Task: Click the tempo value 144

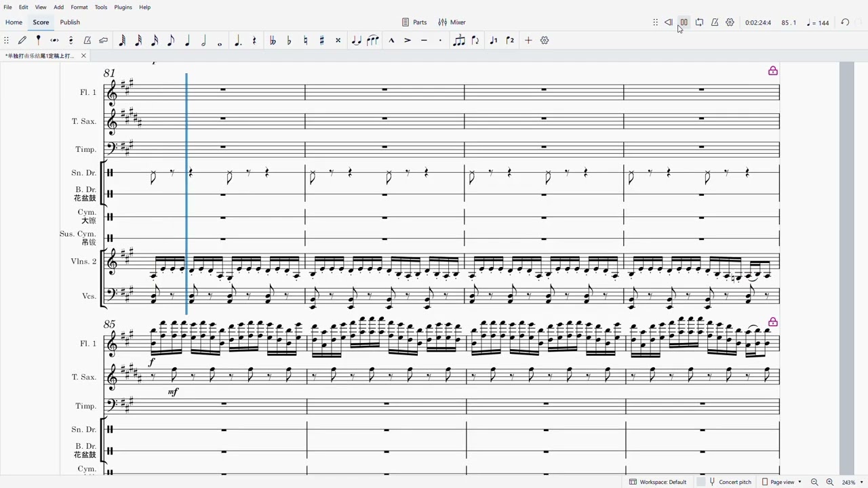Action: (818, 22)
